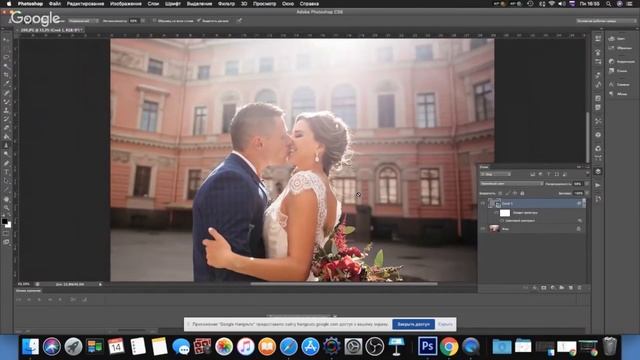Toggle lock transparent pixels
The image size is (640, 360).
[500, 193]
